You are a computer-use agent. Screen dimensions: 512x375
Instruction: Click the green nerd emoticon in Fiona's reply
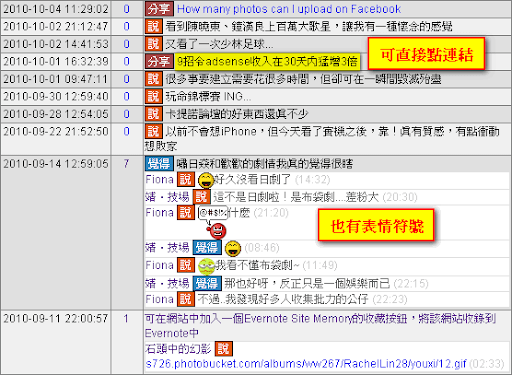(x=206, y=266)
